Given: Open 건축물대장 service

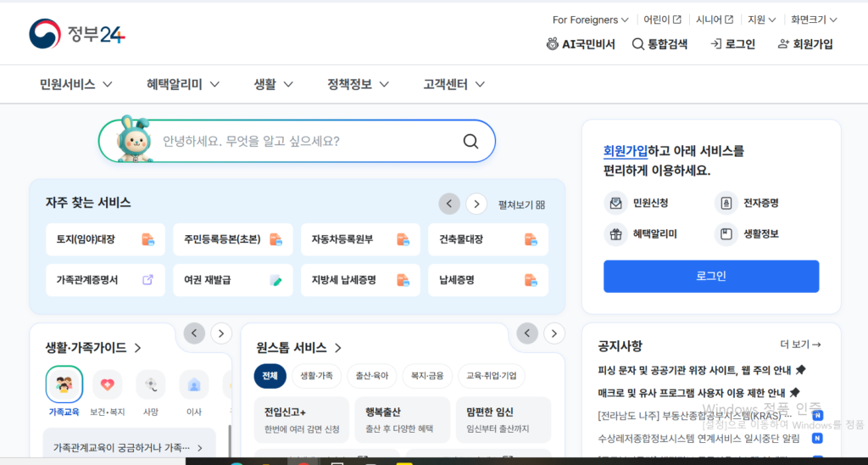Looking at the screenshot, I should coord(488,239).
